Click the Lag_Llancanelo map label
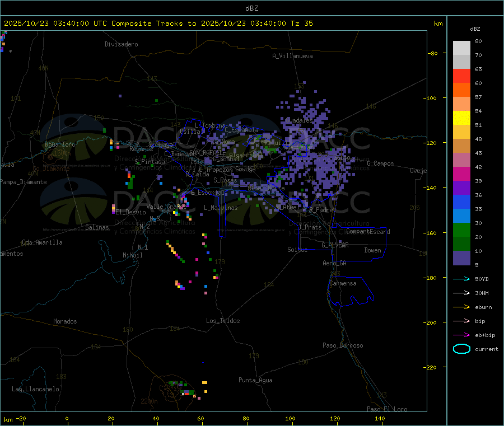The width and height of the screenshot is (504, 426). click(x=36, y=388)
